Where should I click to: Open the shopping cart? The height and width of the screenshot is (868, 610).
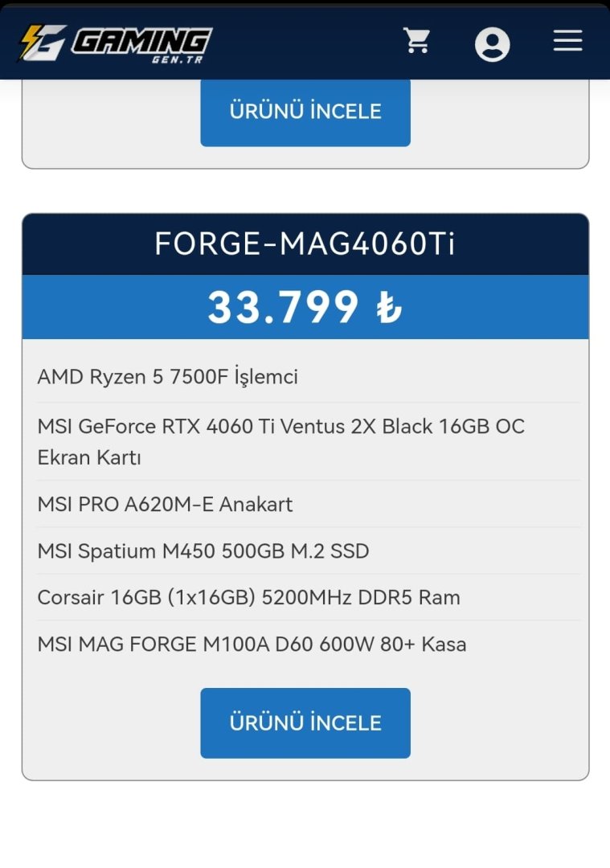(x=417, y=41)
